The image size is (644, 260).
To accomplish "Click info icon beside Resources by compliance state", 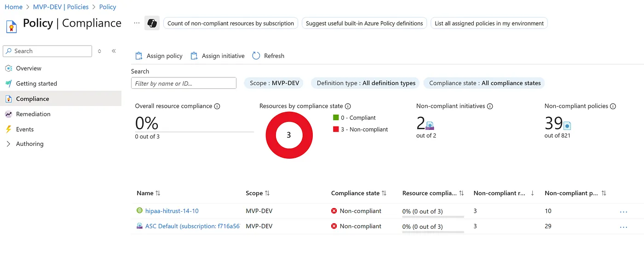I will (348, 106).
